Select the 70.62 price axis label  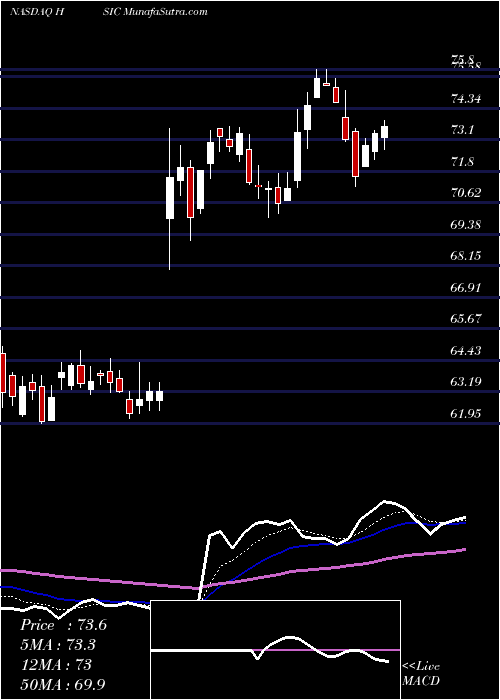pyautogui.click(x=466, y=193)
